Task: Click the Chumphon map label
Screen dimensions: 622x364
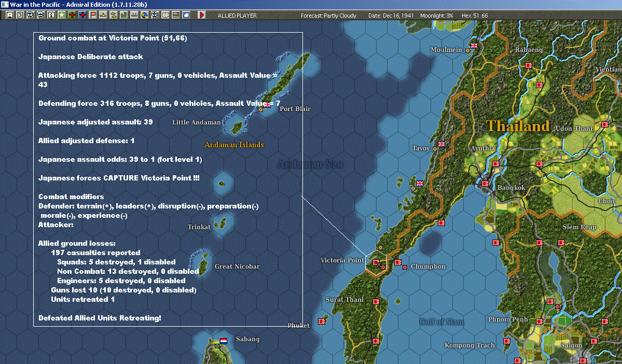Action: (x=428, y=267)
